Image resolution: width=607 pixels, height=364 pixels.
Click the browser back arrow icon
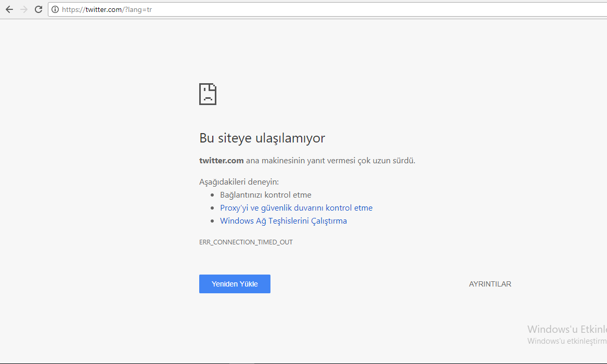(9, 9)
